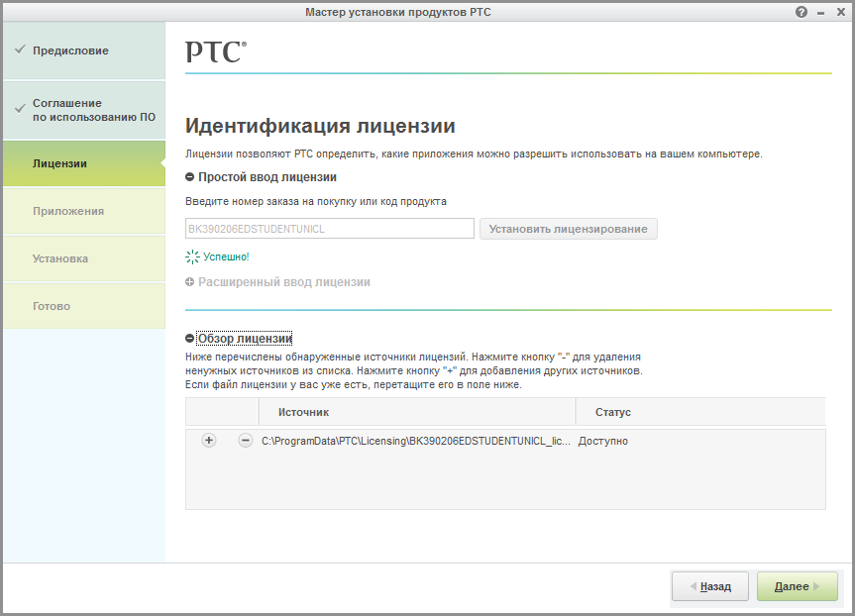The height and width of the screenshot is (616, 855).
Task: Open the Соглашение по использованию ПО step
Action: [x=84, y=110]
